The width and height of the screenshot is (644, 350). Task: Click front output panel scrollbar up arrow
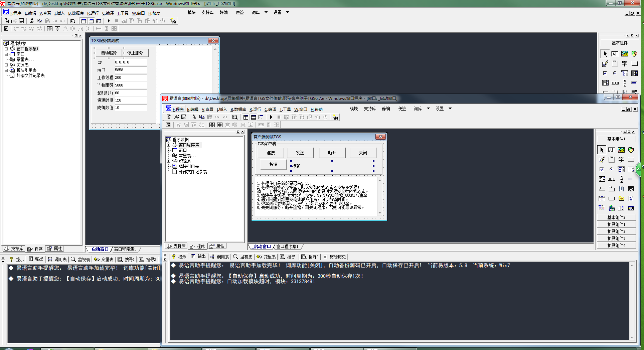coord(632,265)
